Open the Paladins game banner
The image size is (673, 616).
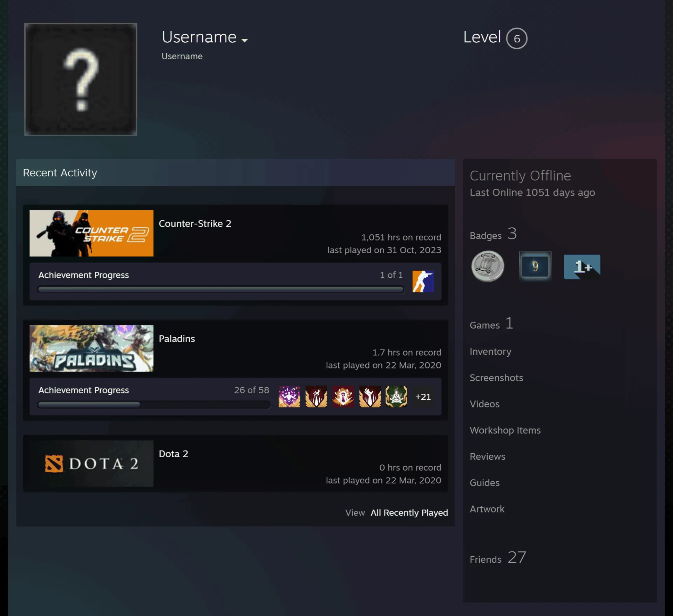pos(91,348)
